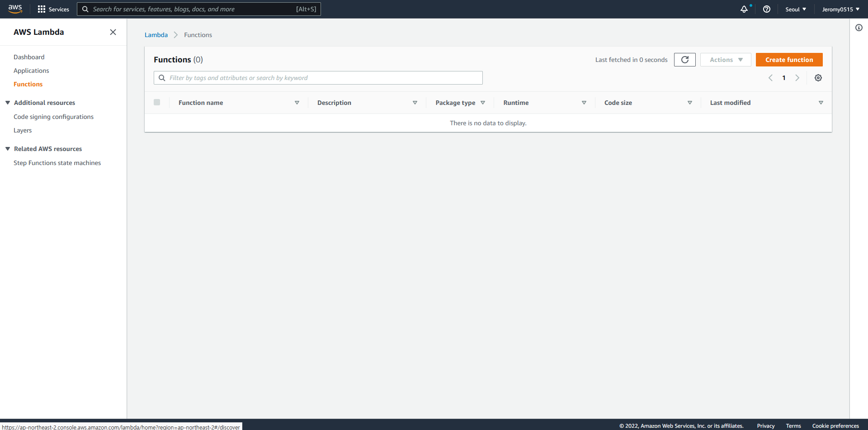The width and height of the screenshot is (868, 430).
Task: Sort by Description column arrow
Action: pyautogui.click(x=415, y=103)
